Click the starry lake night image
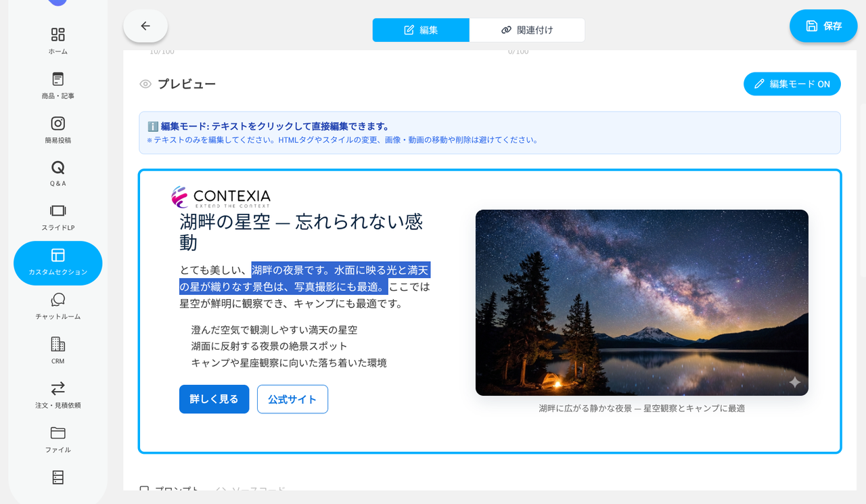The width and height of the screenshot is (866, 504). pos(641,302)
